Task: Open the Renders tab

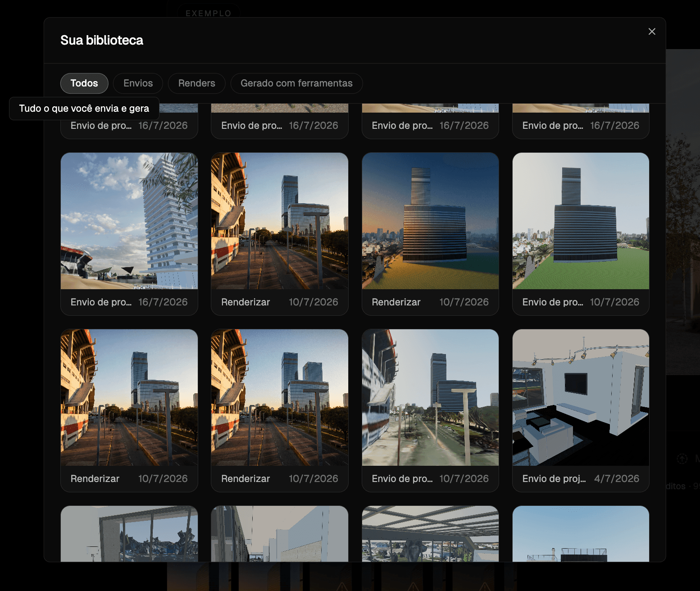Action: click(x=196, y=83)
